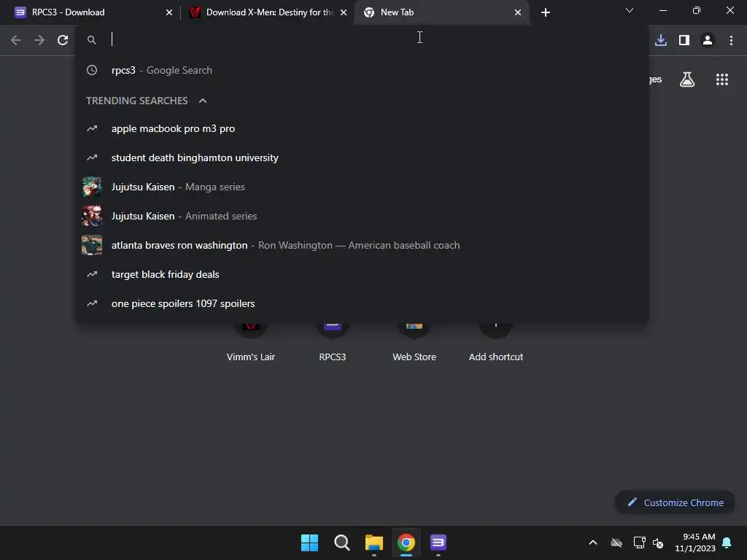Select apple macbook pro m3 pro suggestion
This screenshot has width=747, height=560.
[362, 128]
